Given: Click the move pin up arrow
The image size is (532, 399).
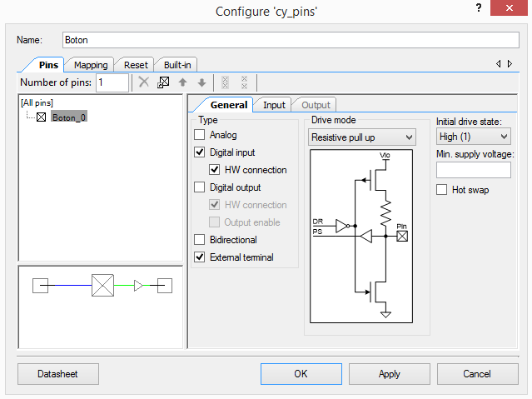Looking at the screenshot, I should [x=184, y=82].
